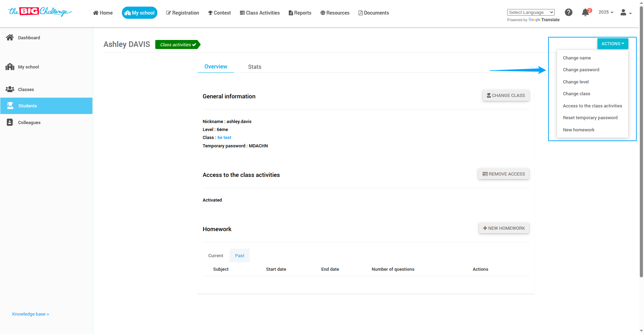Image resolution: width=644 pixels, height=334 pixels.
Task: Open the help question mark icon
Action: coord(569,13)
